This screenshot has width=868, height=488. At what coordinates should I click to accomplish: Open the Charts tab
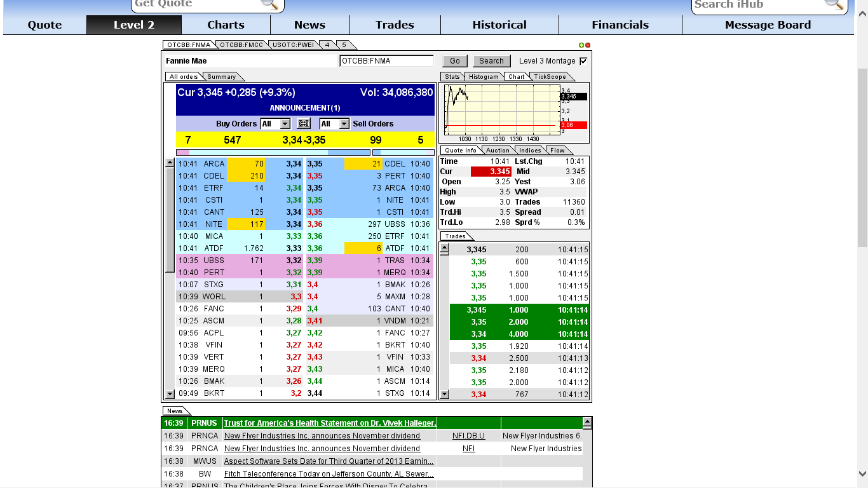pos(226,25)
